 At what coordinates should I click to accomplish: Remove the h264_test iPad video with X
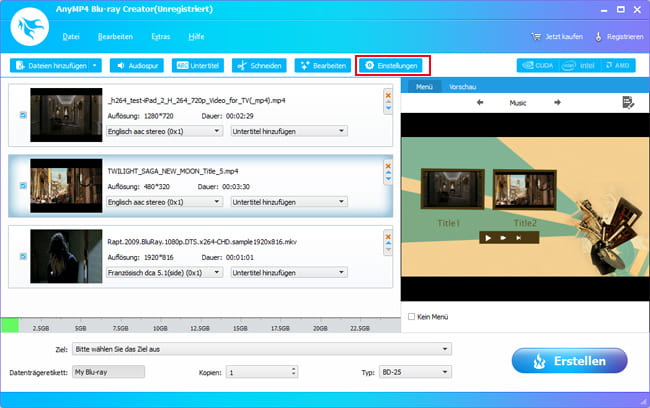coord(388,95)
